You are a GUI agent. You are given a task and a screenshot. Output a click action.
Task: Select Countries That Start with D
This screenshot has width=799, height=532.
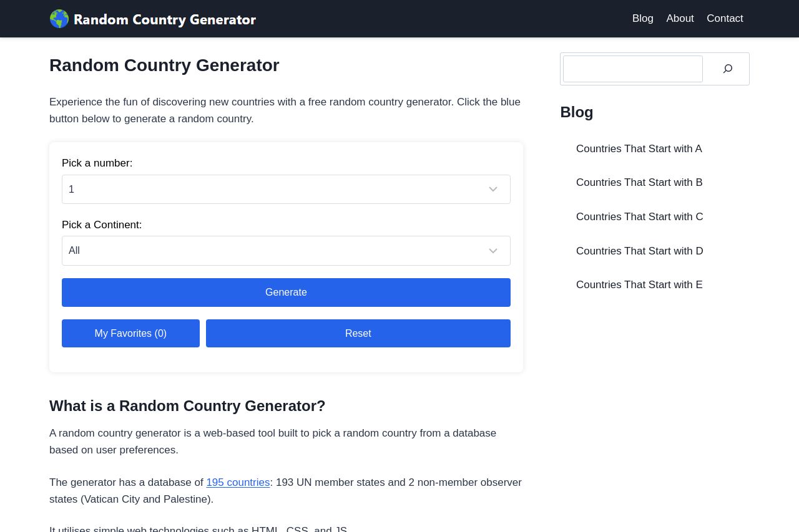639,251
